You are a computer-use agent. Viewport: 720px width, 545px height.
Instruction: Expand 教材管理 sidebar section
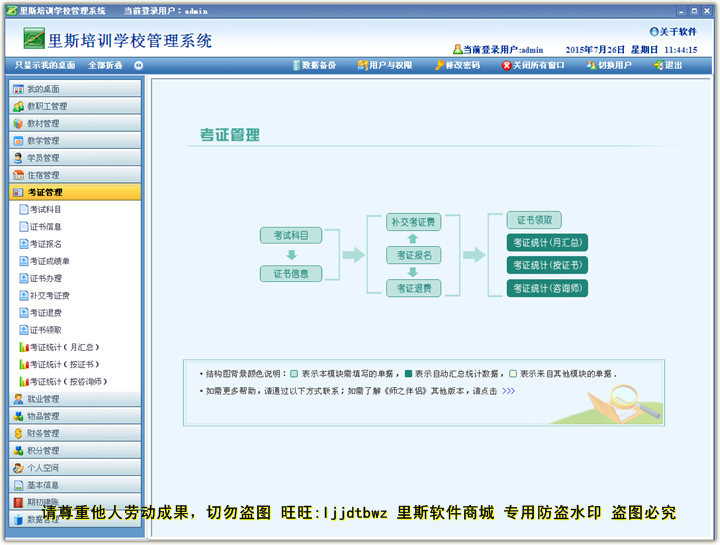pos(75,123)
